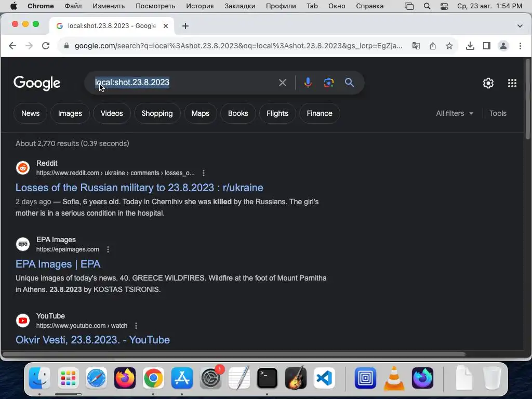
Task: Open the Посмотреть menu
Action: coord(155,6)
